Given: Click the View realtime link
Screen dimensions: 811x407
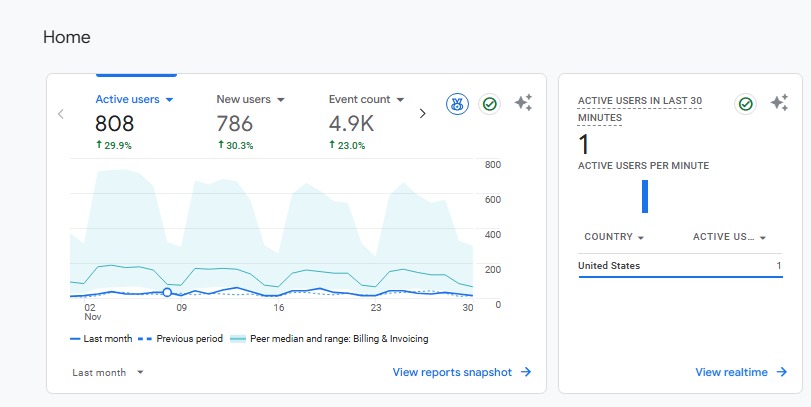Looking at the screenshot, I should pyautogui.click(x=731, y=372).
